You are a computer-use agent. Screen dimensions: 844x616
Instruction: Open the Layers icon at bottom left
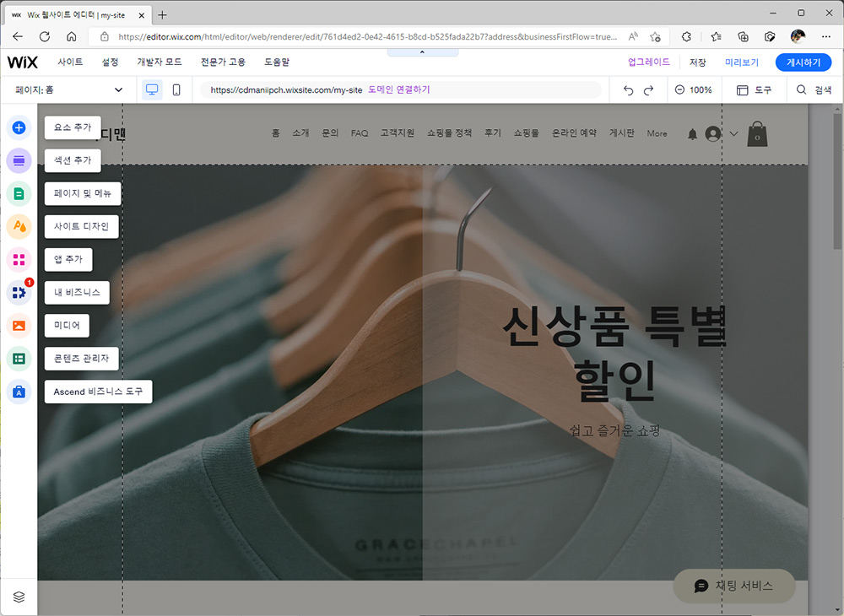pyautogui.click(x=19, y=597)
